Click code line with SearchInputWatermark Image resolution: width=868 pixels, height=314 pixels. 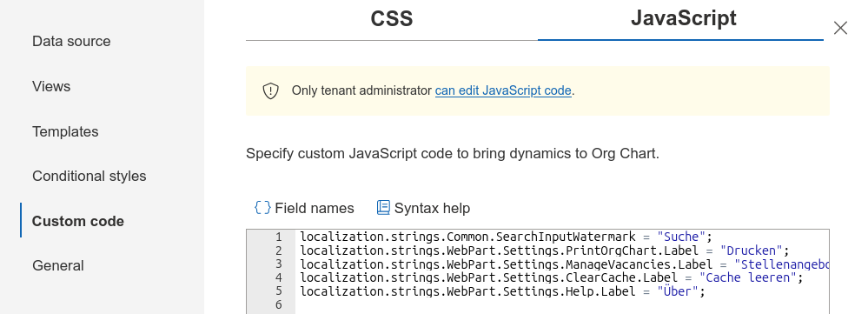pyautogui.click(x=507, y=237)
